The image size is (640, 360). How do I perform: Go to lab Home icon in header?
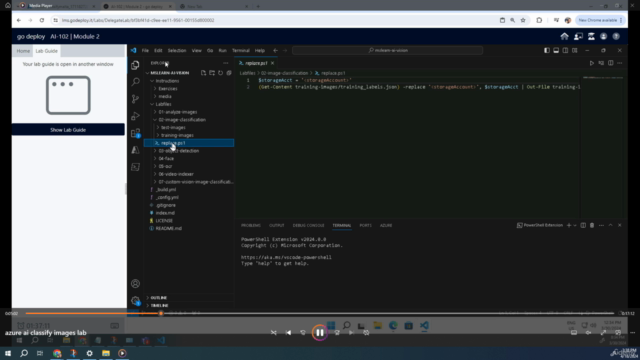point(564,36)
